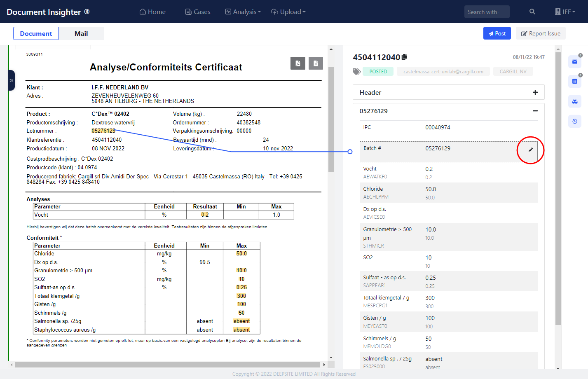Click the stacked boxes sidebar icon

[x=575, y=101]
